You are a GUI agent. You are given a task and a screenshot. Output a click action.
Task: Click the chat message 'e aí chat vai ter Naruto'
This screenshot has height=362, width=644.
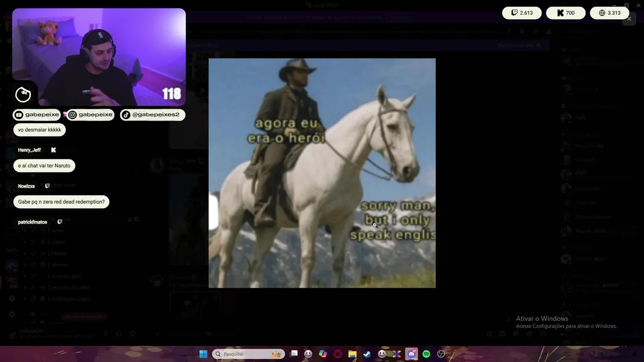tap(44, 165)
